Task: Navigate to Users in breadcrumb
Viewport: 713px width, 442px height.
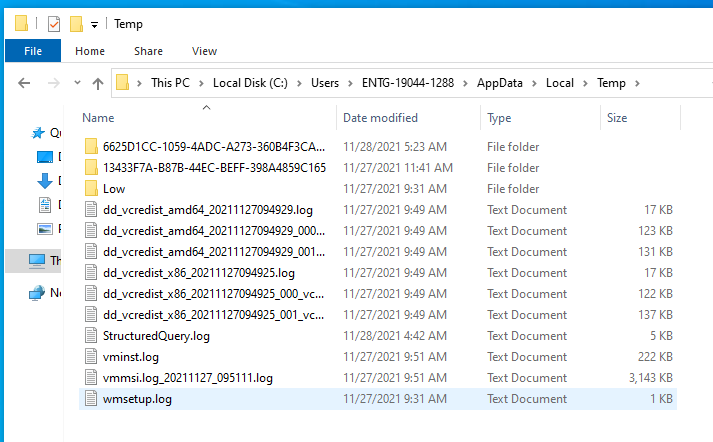Action: pos(325,83)
